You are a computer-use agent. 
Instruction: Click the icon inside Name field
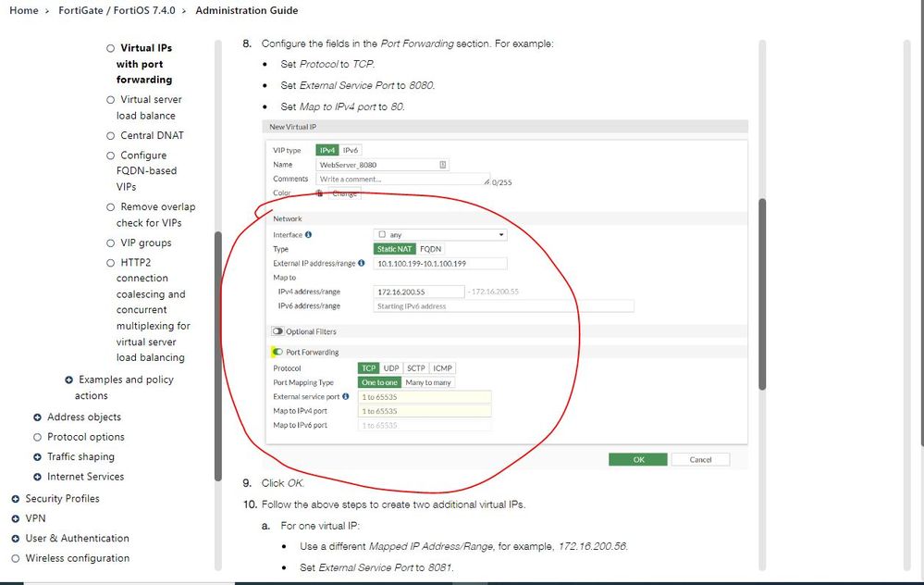[442, 165]
